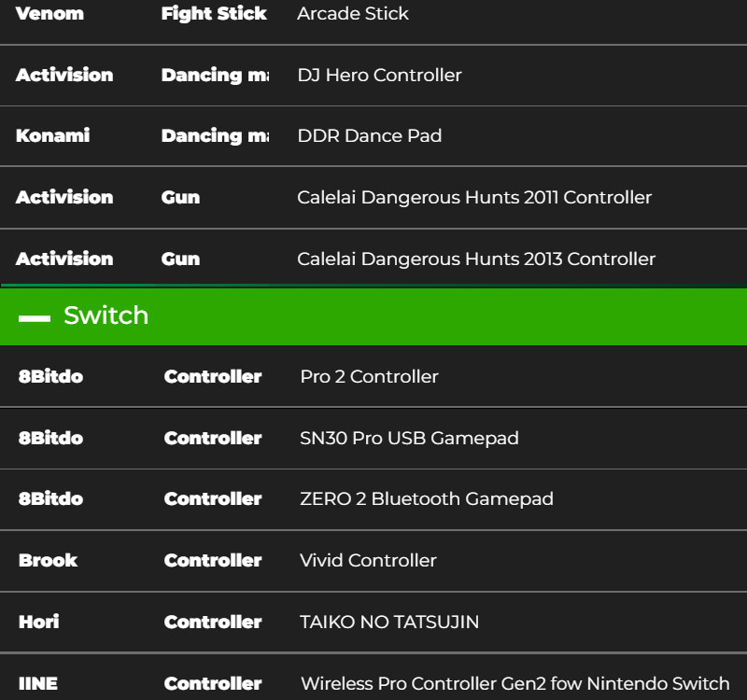Click Controller category in TAIKO NO TATSUJIN row
The image size is (747, 700).
pyautogui.click(x=213, y=622)
